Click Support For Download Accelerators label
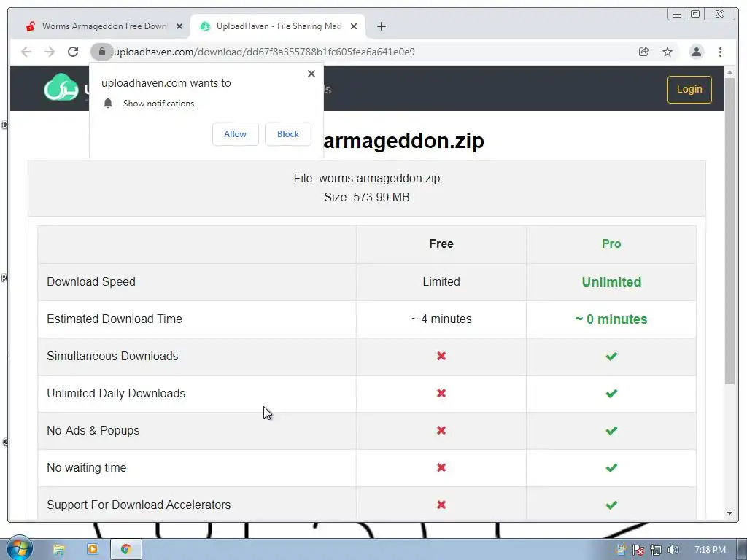747x560 pixels. click(139, 505)
